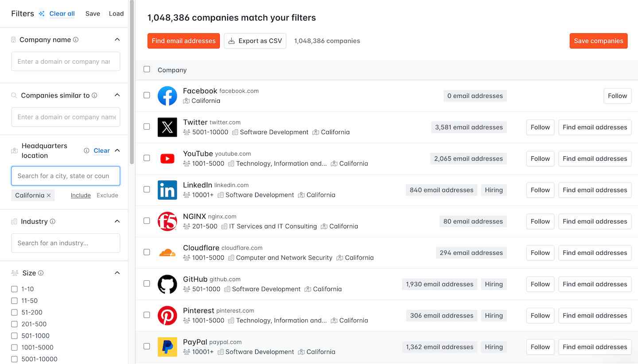Click the Industry info icon
Viewport: 638px width, 364px height.
pyautogui.click(x=52, y=221)
